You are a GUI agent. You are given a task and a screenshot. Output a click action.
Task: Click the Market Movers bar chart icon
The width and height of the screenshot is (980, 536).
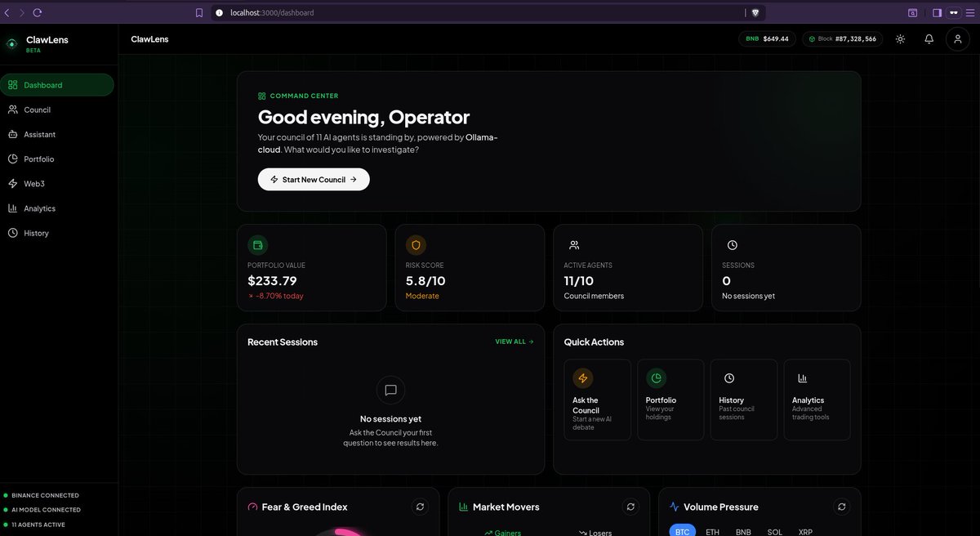pos(463,507)
